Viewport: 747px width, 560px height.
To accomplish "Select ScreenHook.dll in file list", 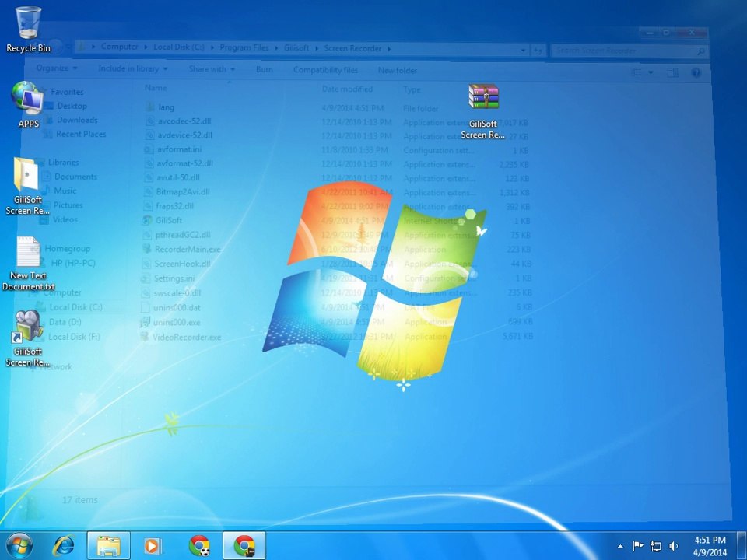I will coord(182,264).
